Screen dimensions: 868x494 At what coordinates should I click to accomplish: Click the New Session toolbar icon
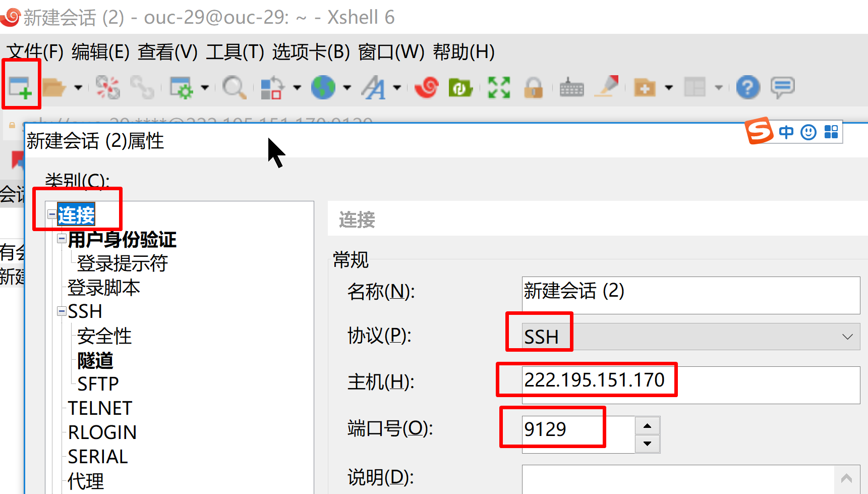[x=20, y=87]
